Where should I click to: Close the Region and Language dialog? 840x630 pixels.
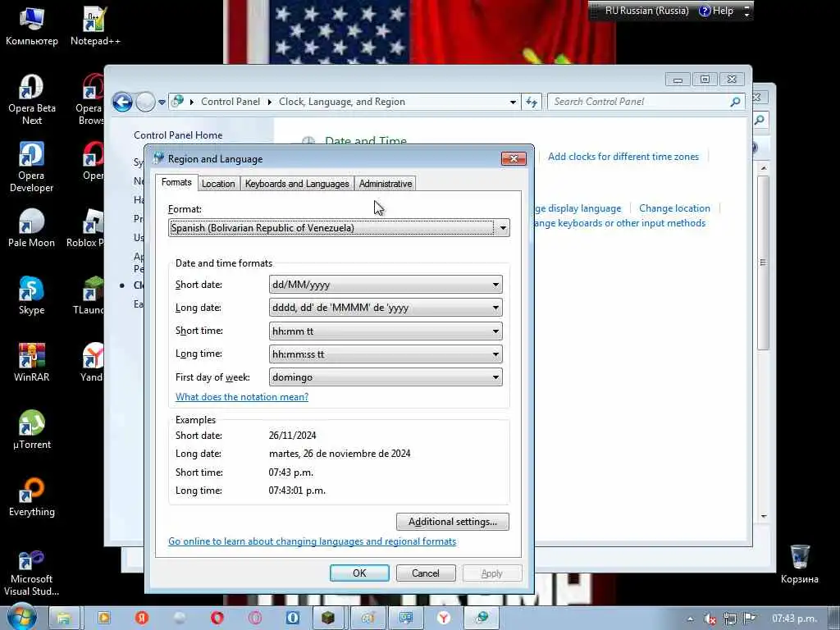514,158
